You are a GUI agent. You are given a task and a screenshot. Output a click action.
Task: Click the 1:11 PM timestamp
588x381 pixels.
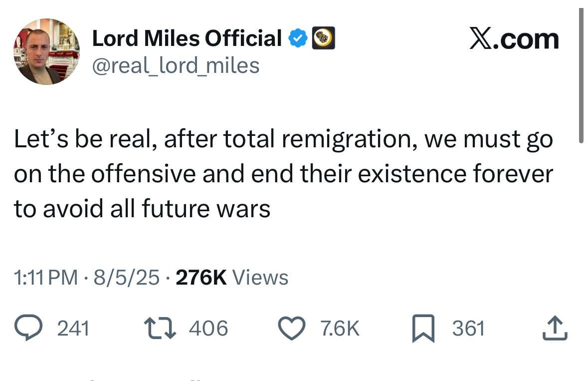click(46, 278)
